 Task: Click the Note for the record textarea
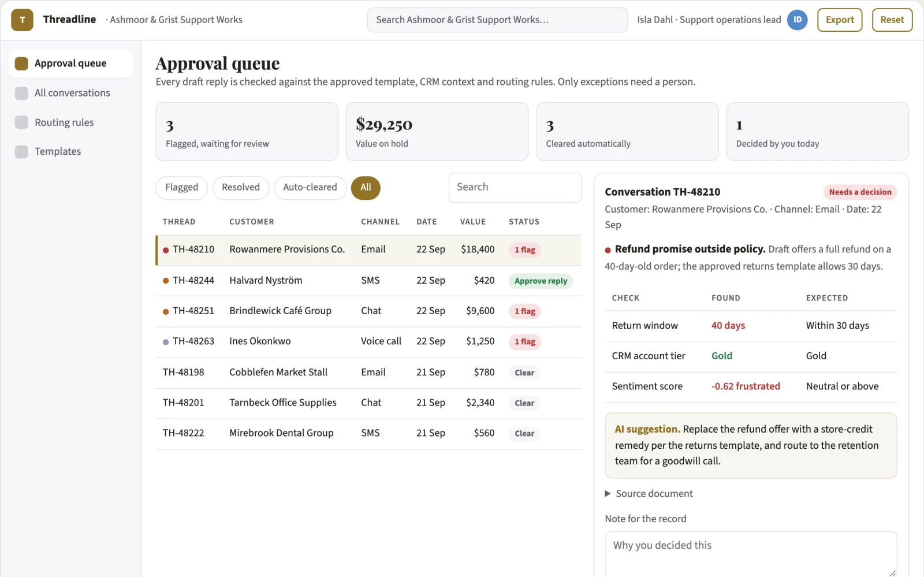[x=751, y=554]
